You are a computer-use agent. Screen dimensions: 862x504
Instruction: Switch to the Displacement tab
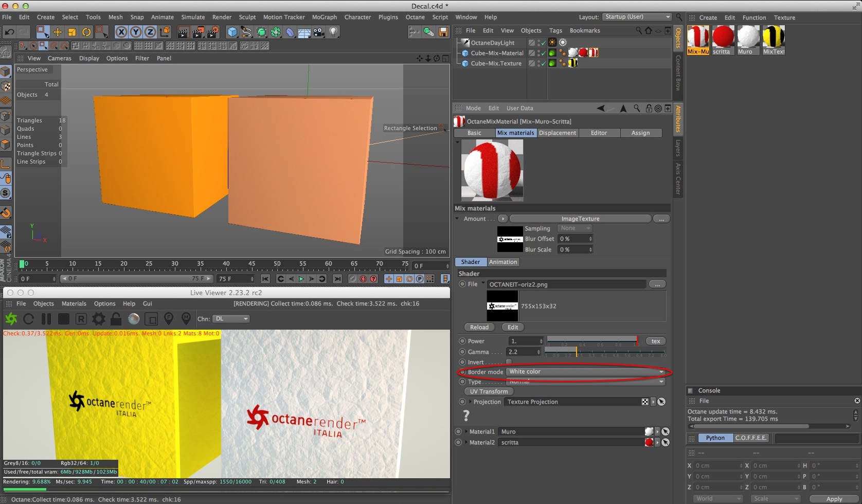(x=558, y=133)
